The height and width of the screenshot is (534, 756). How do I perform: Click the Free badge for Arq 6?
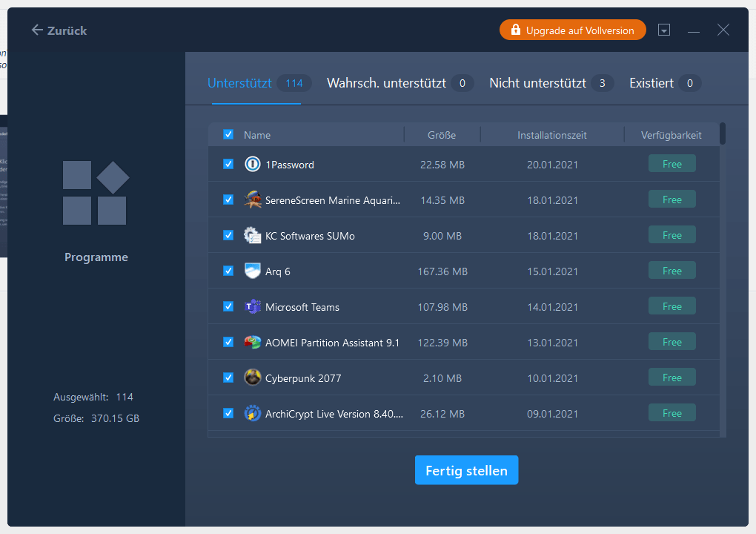(x=672, y=271)
